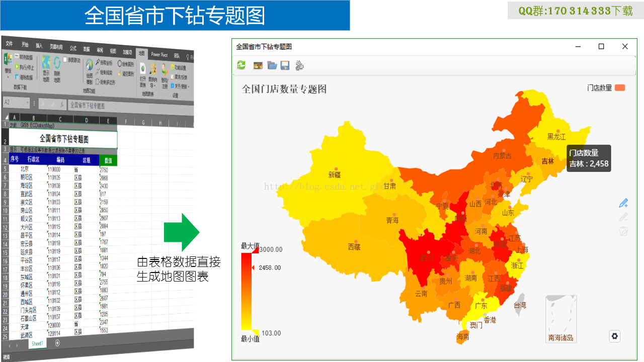The height and width of the screenshot is (362, 644).
Task: Click 打开图表 icon in Excel ribbon
Action: (143, 75)
